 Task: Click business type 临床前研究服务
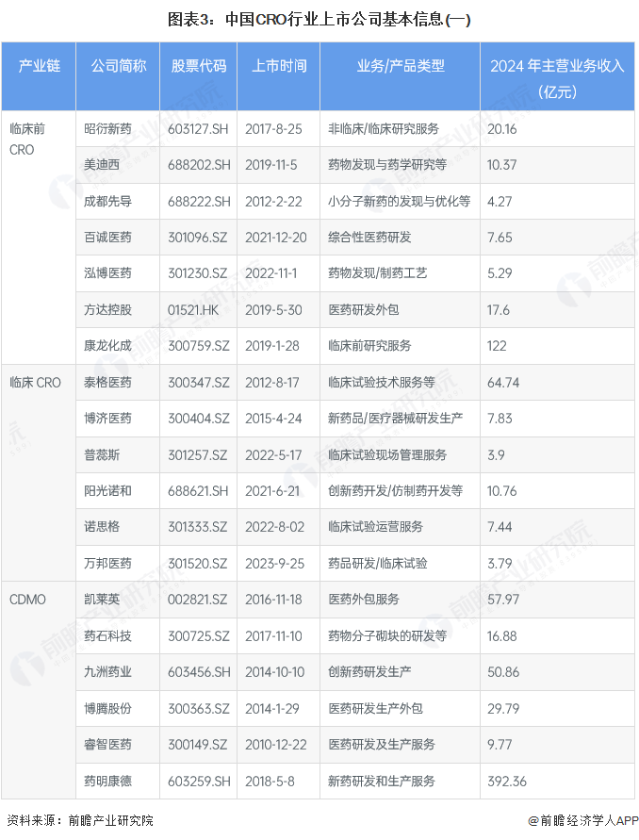click(x=369, y=346)
